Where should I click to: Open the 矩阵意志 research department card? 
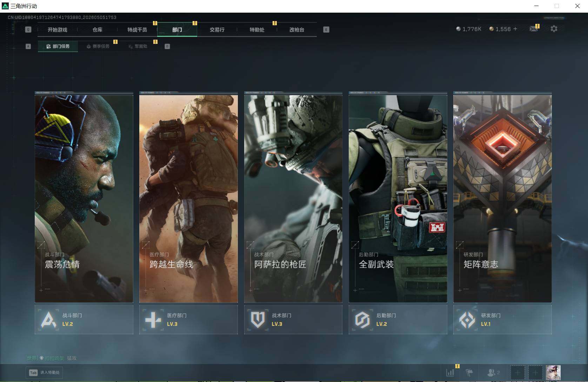coord(502,198)
